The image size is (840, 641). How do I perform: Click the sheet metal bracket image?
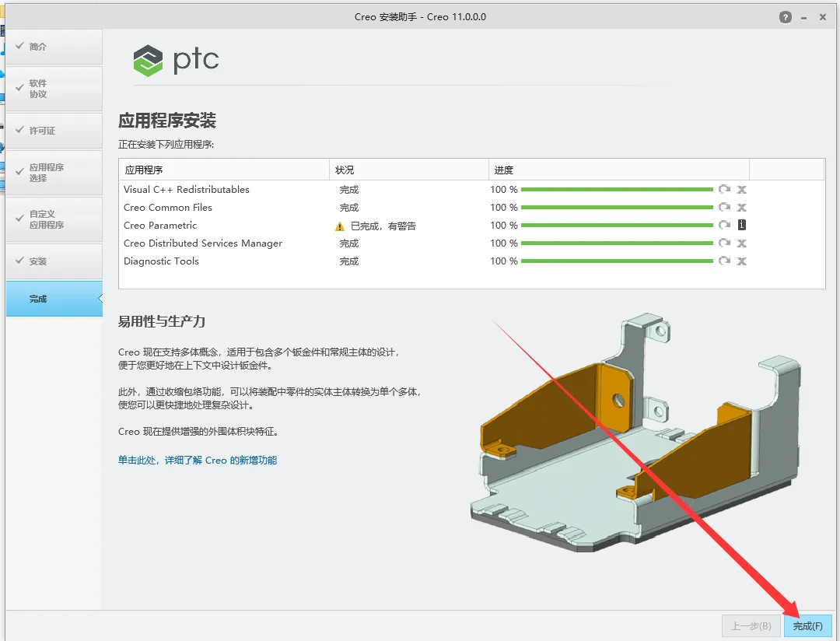[x=635, y=433]
